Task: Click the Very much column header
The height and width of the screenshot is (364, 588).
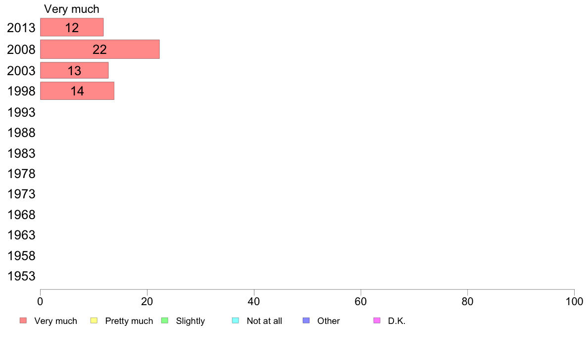Action: [72, 9]
